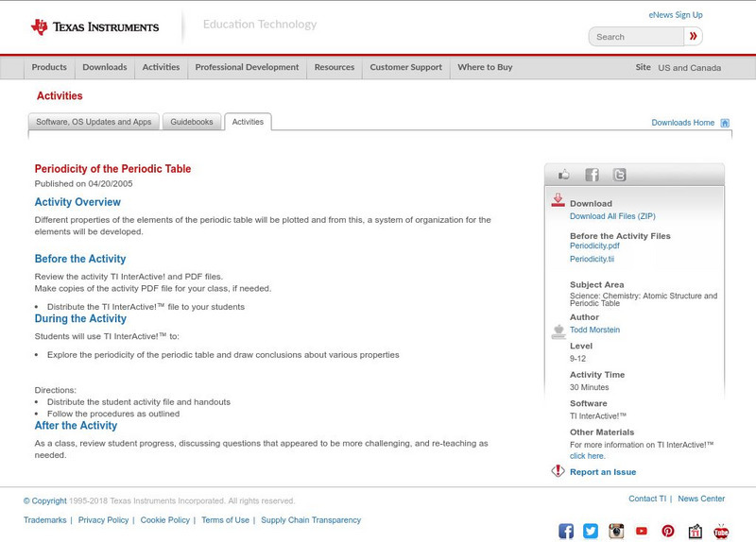Viewport: 756px width, 542px height.
Task: Open the footer Tube TV icon
Action: pos(721,531)
